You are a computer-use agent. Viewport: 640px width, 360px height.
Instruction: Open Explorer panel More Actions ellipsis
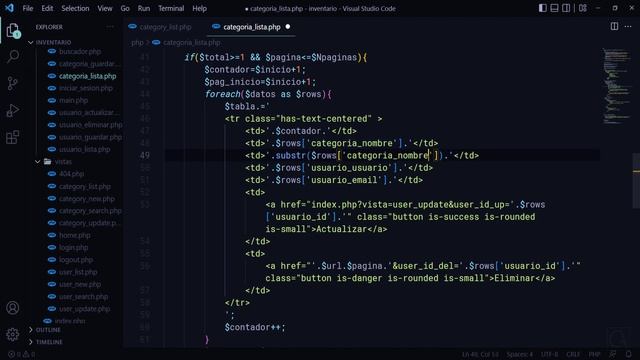point(110,27)
